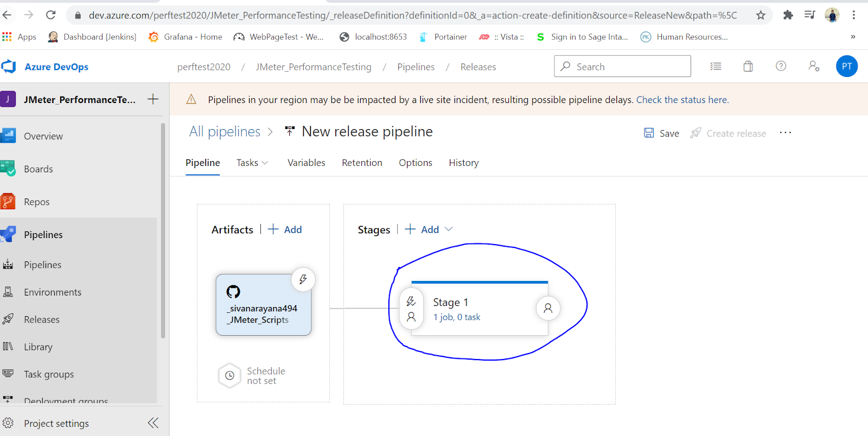The width and height of the screenshot is (868, 436).
Task: Open Project settings
Action: [56, 424]
